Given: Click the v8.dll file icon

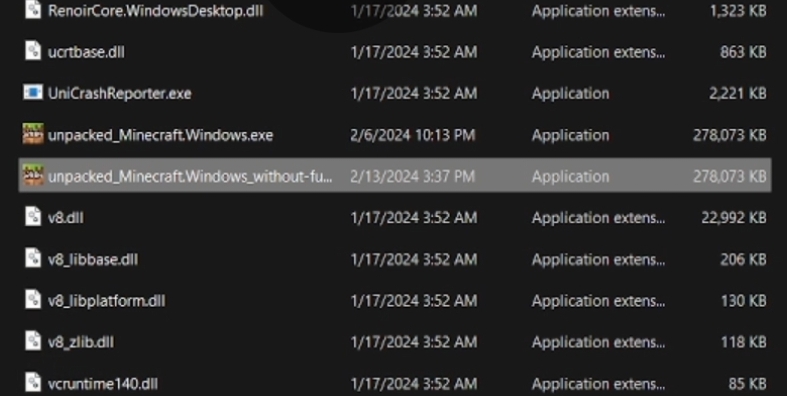Looking at the screenshot, I should tap(33, 217).
